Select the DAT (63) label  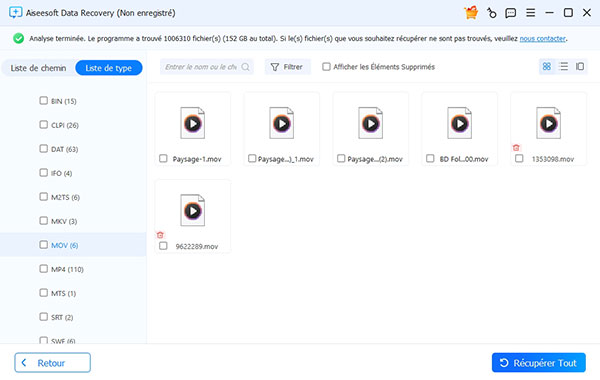coord(65,149)
